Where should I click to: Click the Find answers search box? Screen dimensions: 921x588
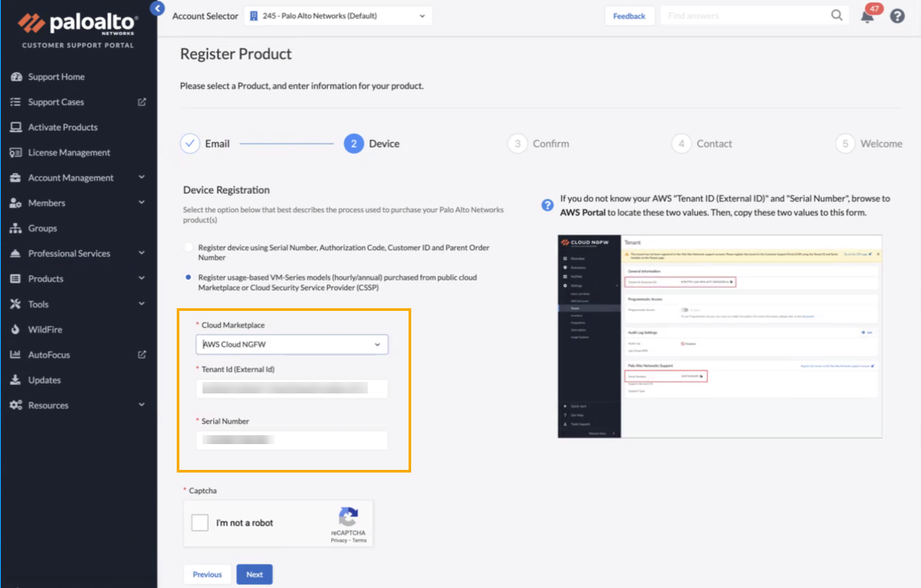click(x=745, y=16)
